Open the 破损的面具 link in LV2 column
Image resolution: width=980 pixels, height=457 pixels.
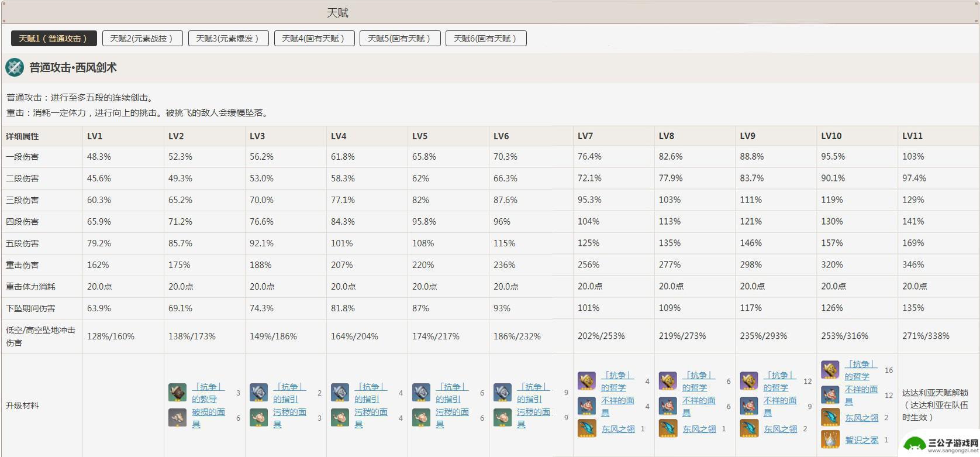208,418
